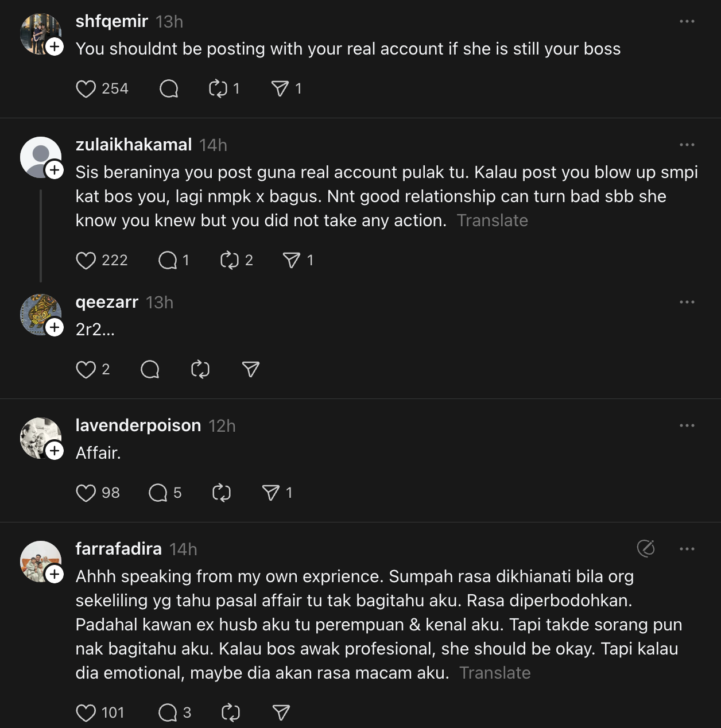Like zulaikhakamal's comment with 222 likes
The height and width of the screenshot is (728, 721).
click(x=86, y=261)
